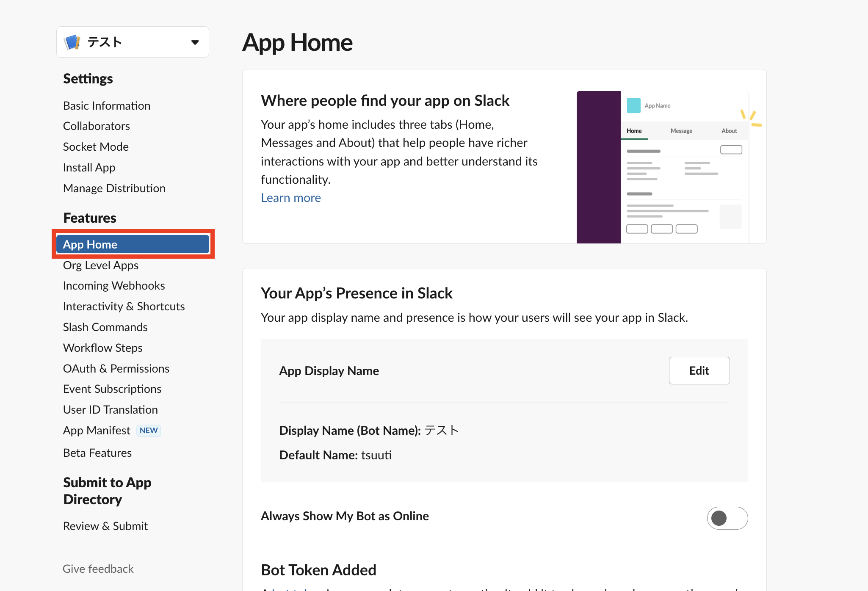Open Basic Information settings

(x=106, y=105)
